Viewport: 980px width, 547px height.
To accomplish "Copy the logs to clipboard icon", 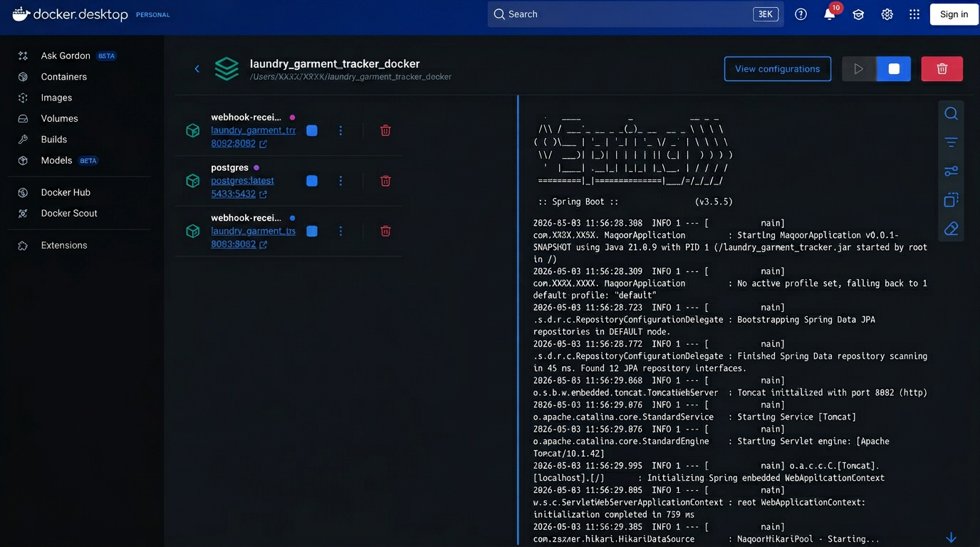I will [951, 200].
